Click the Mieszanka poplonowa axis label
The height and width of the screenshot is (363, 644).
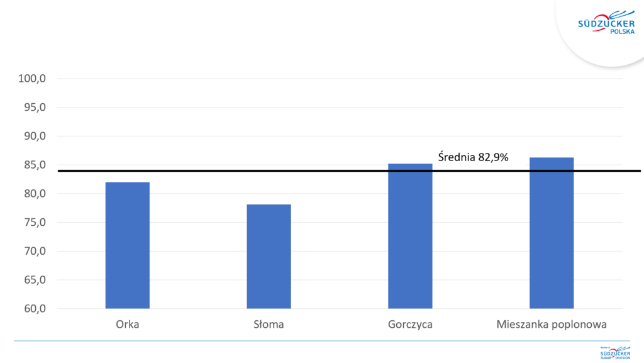point(551,325)
